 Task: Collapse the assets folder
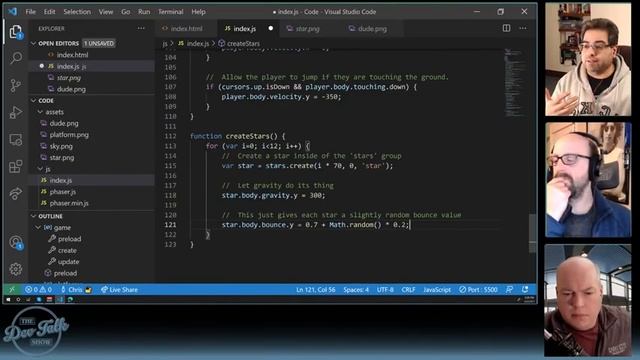[x=40, y=112]
